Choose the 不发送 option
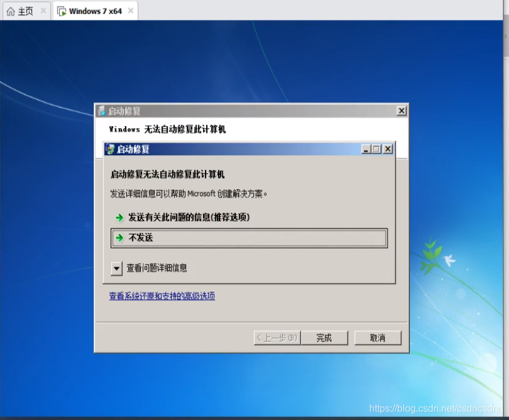Viewport: 509px width, 420px height. pos(249,238)
